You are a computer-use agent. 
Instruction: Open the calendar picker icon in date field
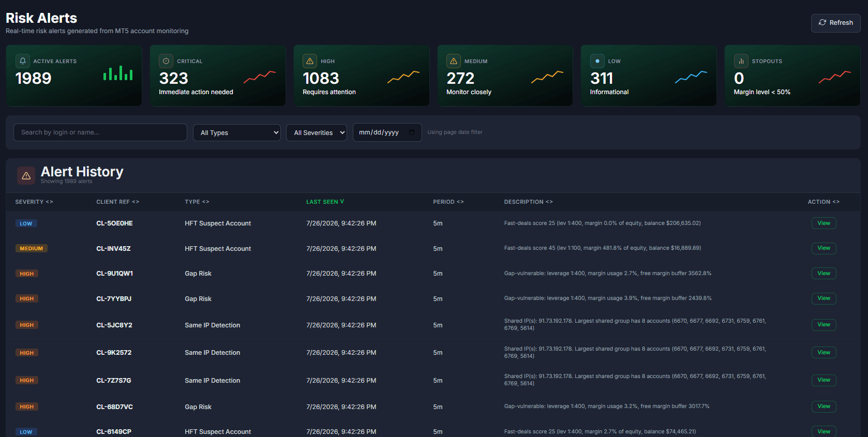pyautogui.click(x=412, y=132)
